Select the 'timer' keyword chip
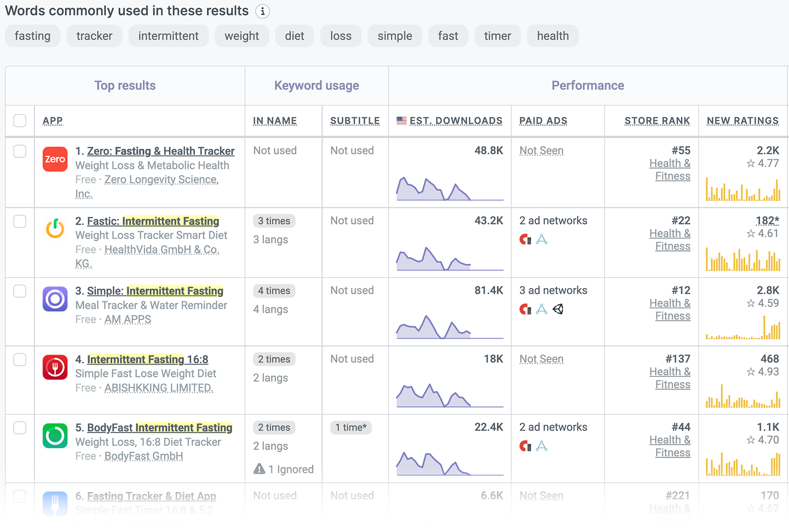This screenshot has width=789, height=532. tap(498, 36)
